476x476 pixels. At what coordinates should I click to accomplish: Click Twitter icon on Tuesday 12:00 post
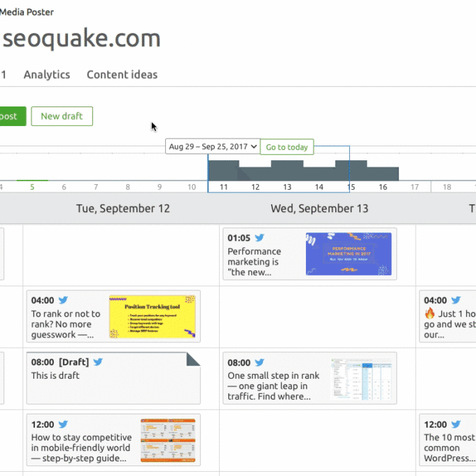point(63,424)
